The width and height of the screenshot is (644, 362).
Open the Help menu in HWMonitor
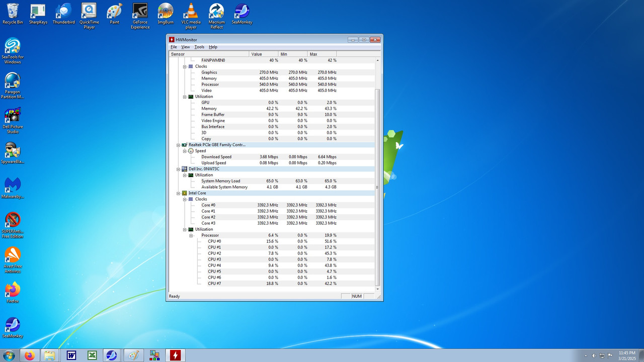click(213, 47)
